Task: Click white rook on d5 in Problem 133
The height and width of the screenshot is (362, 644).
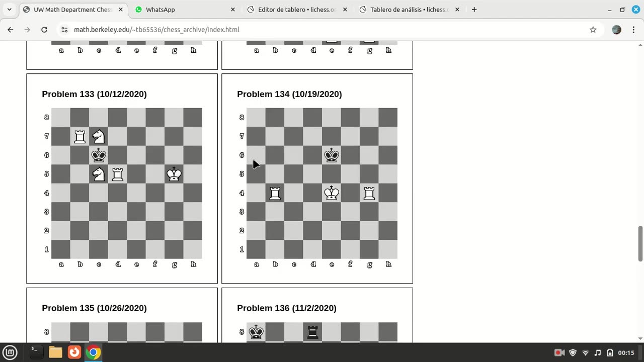Action: (117, 174)
